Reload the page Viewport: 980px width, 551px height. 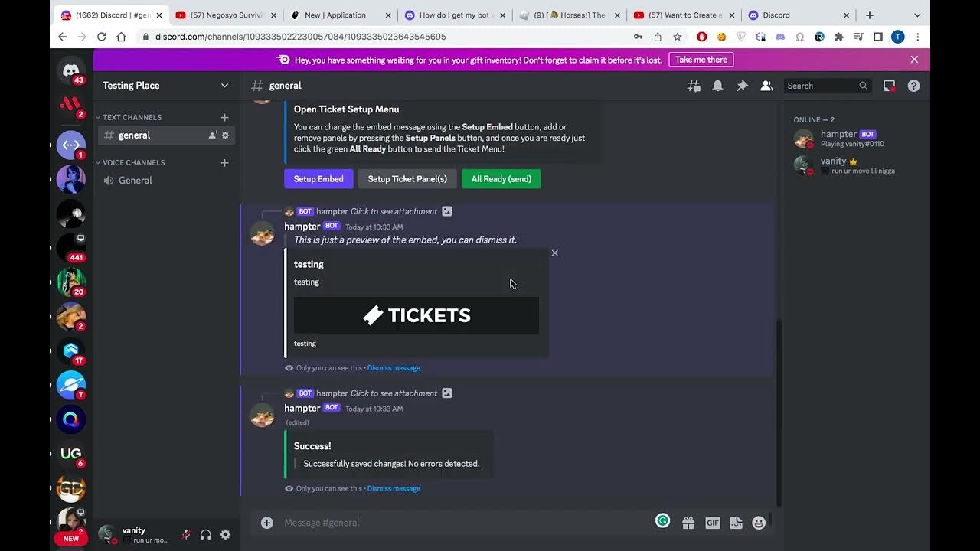102,37
